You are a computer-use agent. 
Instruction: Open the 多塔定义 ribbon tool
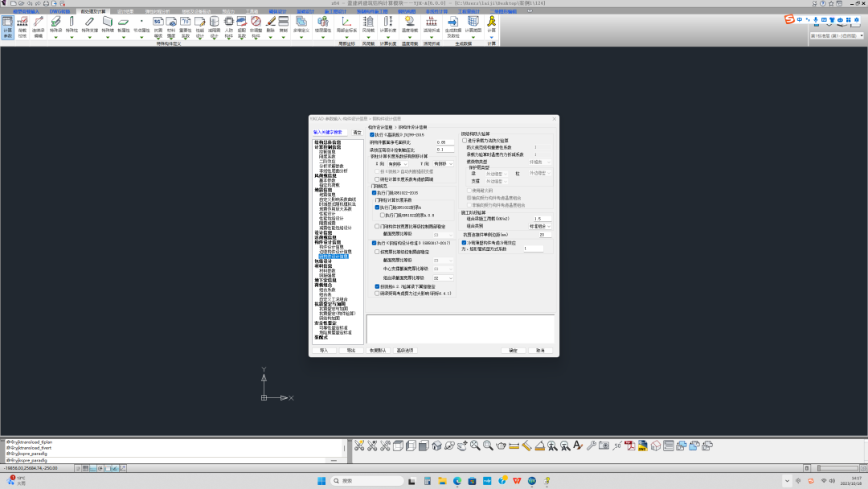[301, 25]
